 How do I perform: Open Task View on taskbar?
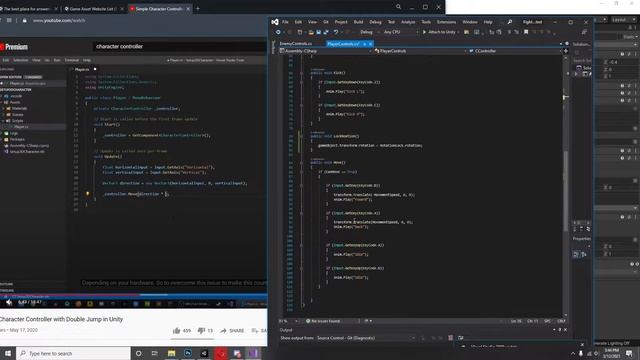(155, 353)
